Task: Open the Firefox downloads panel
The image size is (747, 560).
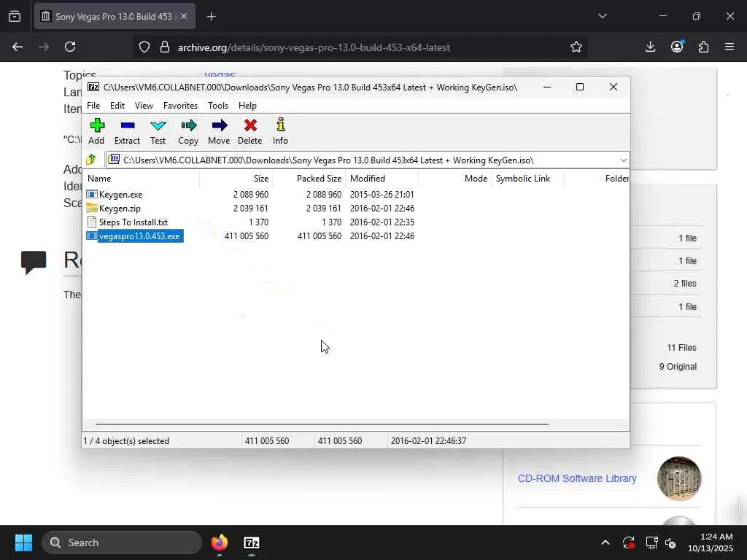Action: pos(650,47)
